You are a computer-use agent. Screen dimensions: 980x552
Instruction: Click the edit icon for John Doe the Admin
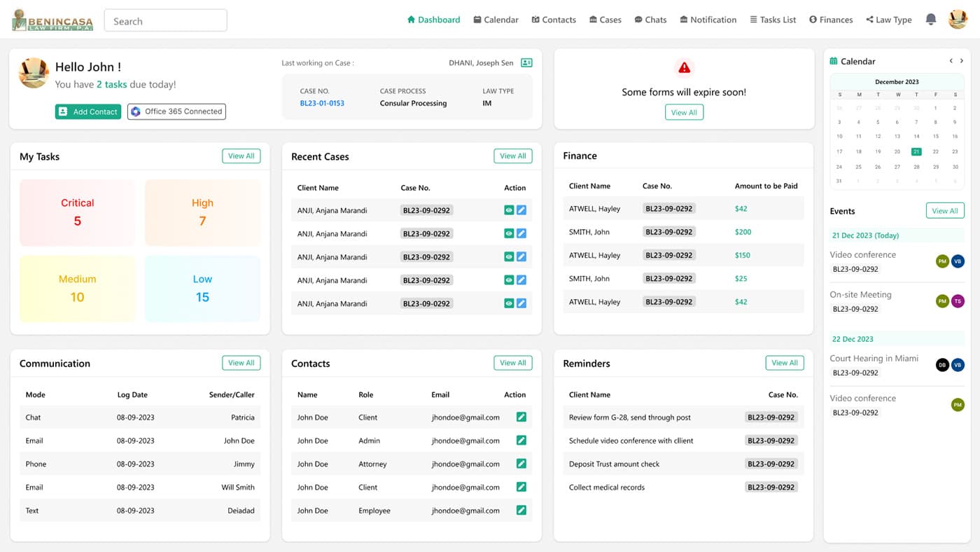(x=521, y=441)
